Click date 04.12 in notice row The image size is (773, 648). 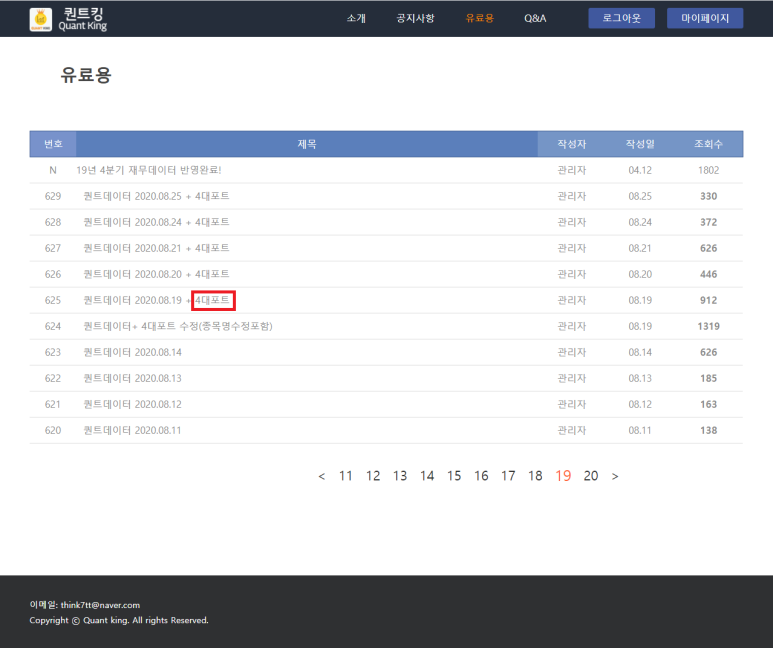tap(640, 170)
